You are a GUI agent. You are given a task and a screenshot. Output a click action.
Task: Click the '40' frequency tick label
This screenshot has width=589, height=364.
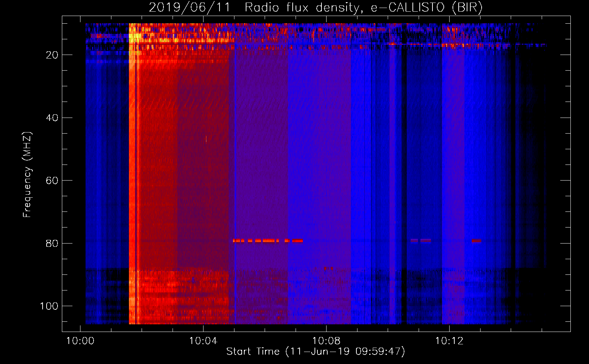tap(52, 118)
